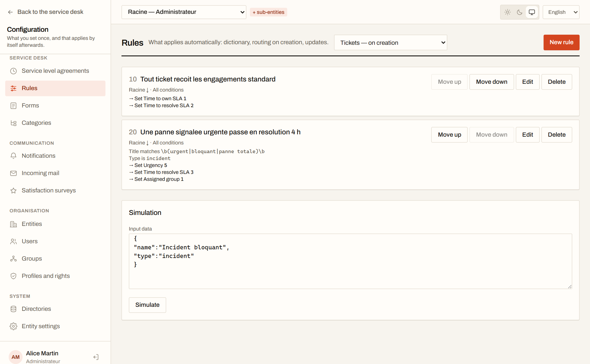Delete rule 10 Tout ticket recoit
This screenshot has width=590, height=364.
tap(557, 82)
